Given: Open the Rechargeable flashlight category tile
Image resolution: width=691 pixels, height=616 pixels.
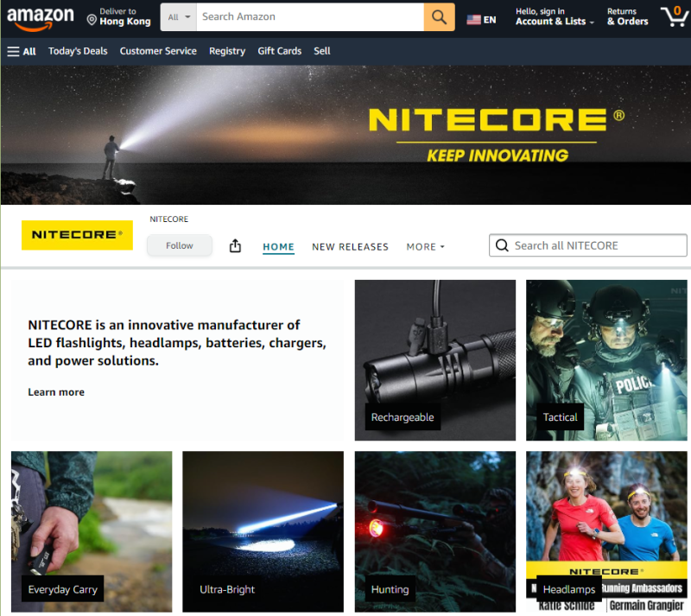Looking at the screenshot, I should coord(434,360).
